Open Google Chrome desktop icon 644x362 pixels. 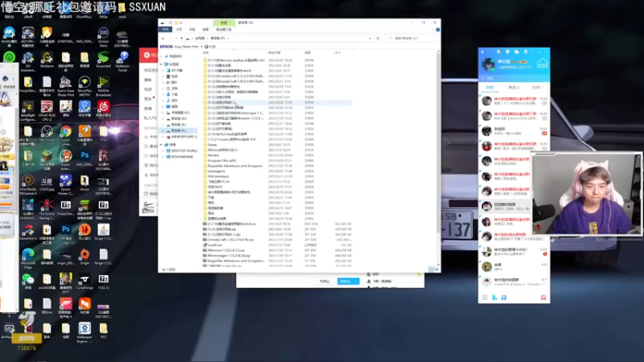coord(65,135)
